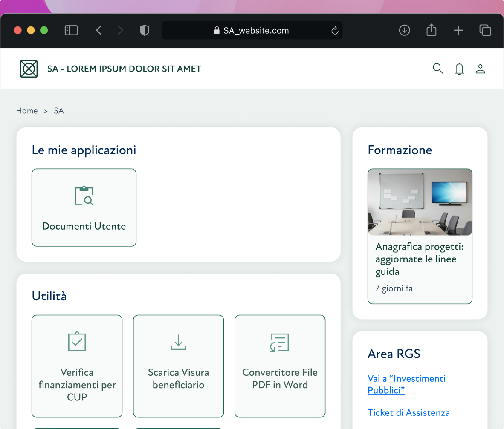Click the notifications bell icon

(459, 69)
